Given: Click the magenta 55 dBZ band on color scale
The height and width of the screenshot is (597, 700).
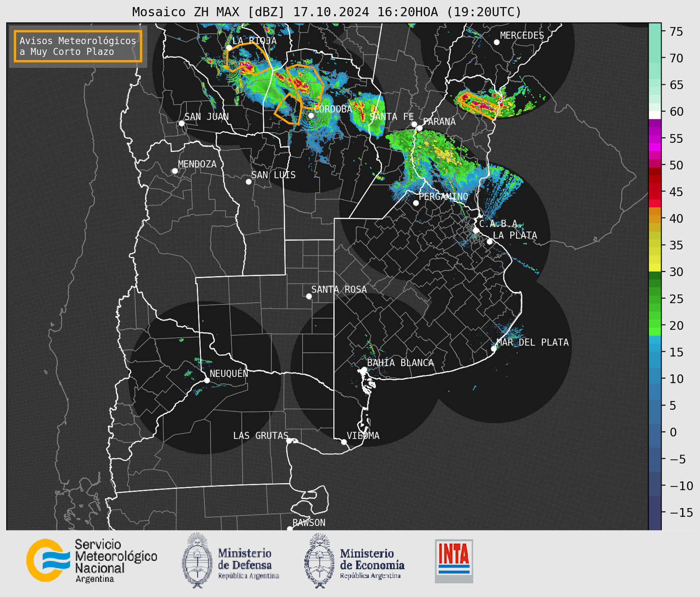Looking at the screenshot, I should pos(655,139).
